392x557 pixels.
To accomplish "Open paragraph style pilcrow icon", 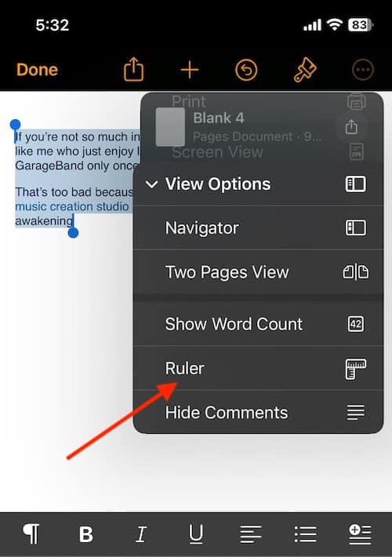I will [31, 533].
